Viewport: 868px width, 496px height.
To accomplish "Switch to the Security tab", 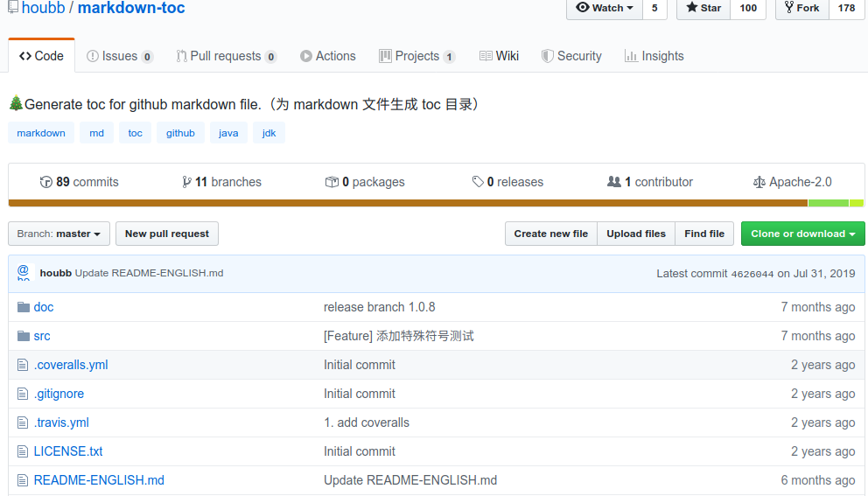I will 571,56.
